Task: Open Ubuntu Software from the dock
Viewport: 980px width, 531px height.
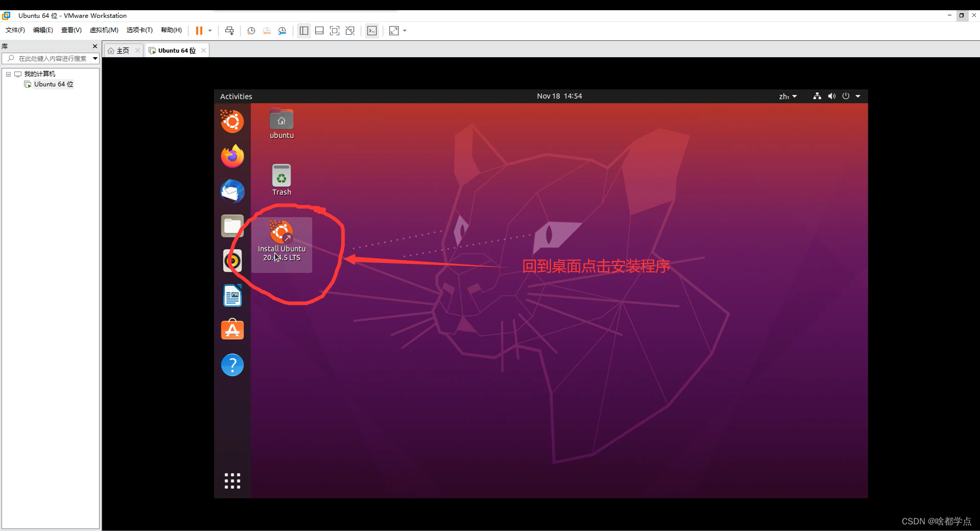Action: click(x=232, y=330)
